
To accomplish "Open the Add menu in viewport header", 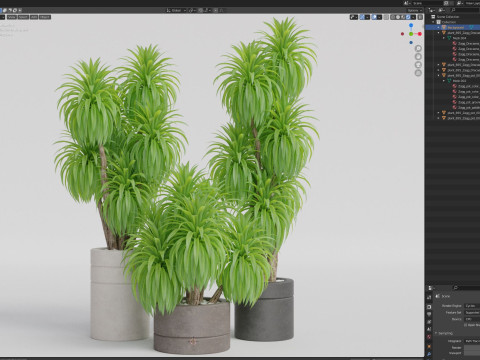I will (34, 17).
